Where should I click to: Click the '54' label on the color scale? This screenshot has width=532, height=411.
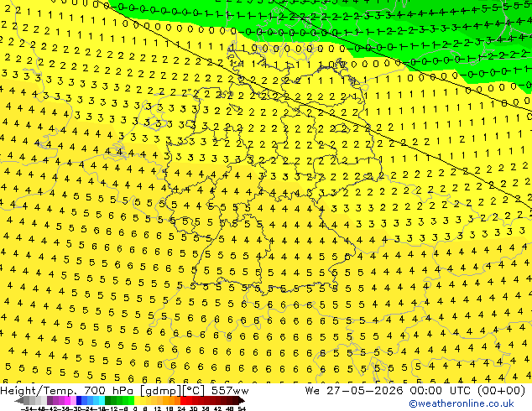242,409
